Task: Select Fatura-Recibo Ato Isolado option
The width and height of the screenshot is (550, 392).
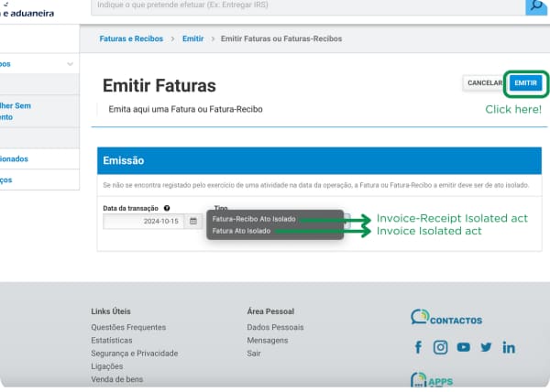Action: click(254, 219)
